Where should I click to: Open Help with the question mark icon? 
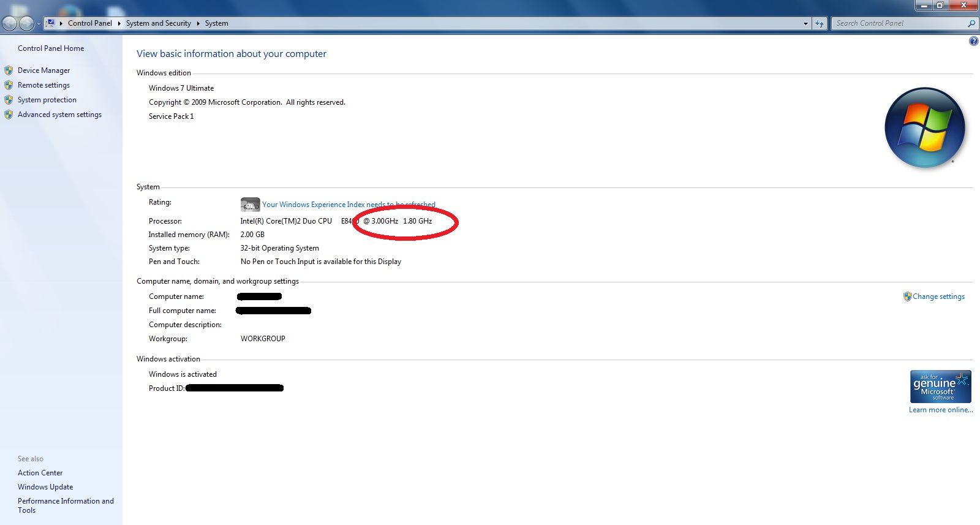coord(974,41)
